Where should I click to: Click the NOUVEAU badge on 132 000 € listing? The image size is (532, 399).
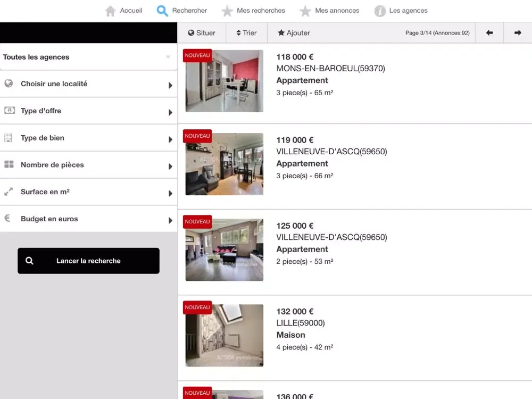pos(197,307)
